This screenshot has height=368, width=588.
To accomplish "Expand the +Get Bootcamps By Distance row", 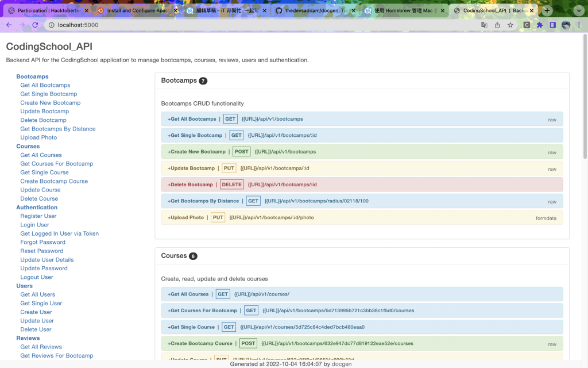I will click(x=362, y=201).
